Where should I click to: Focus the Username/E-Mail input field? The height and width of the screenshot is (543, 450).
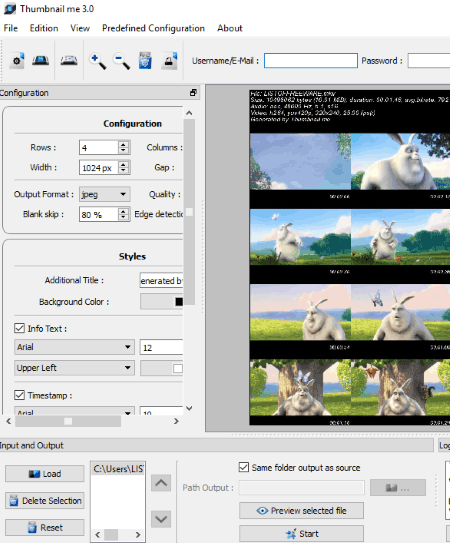[x=311, y=61]
